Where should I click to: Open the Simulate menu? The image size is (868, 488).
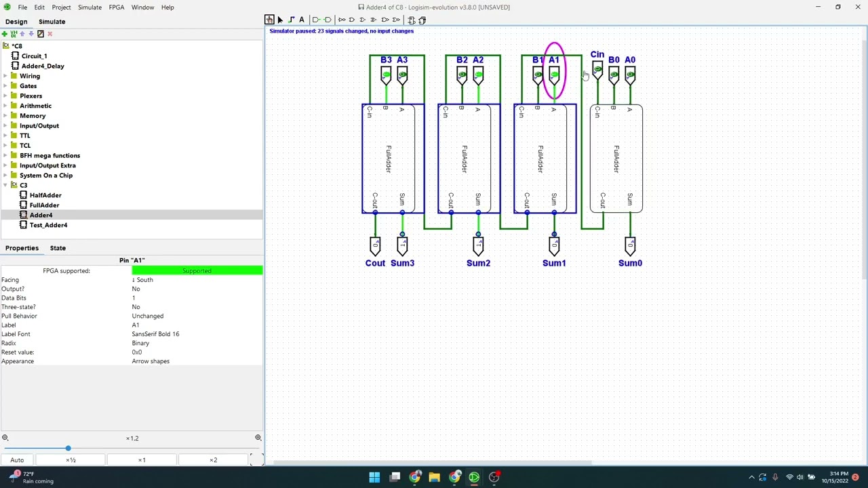click(x=90, y=7)
